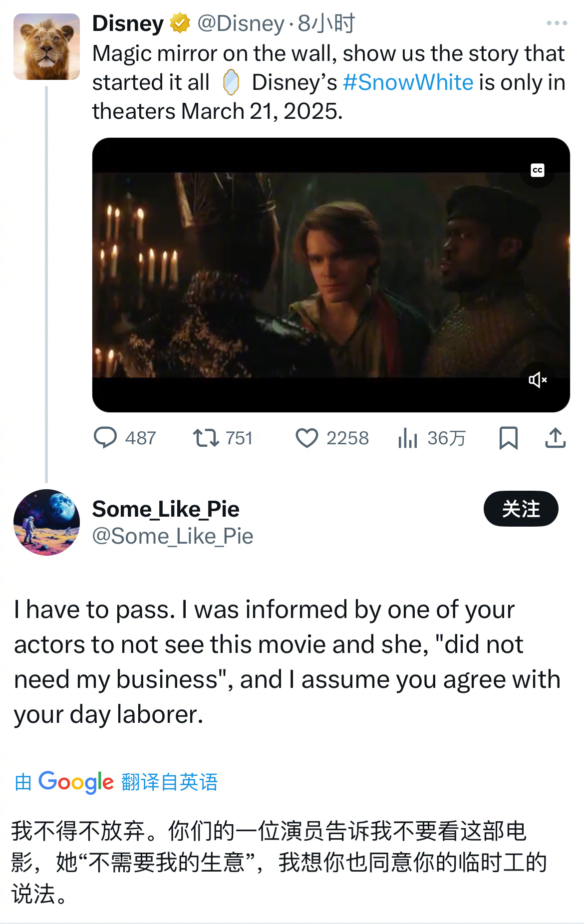
Task: Retweet the Disney post
Action: point(206,438)
